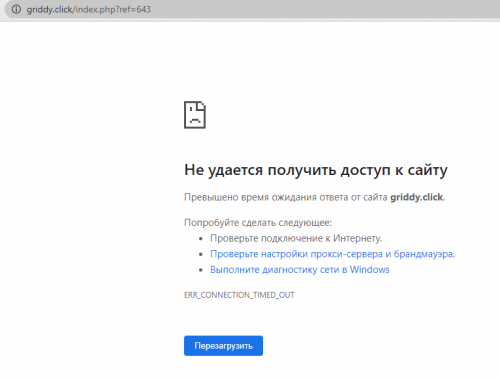Click the griddy.click URL in the address bar
This screenshot has width=500, height=380.
(x=89, y=9)
